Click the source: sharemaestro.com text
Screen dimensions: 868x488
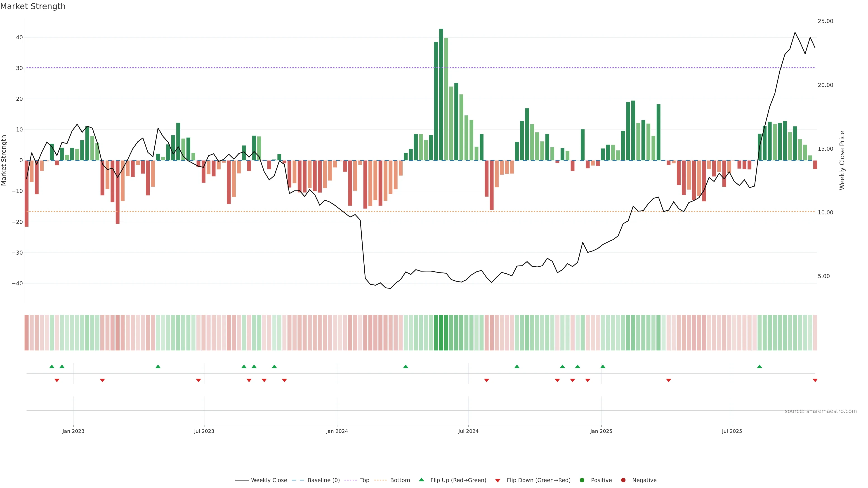821,411
